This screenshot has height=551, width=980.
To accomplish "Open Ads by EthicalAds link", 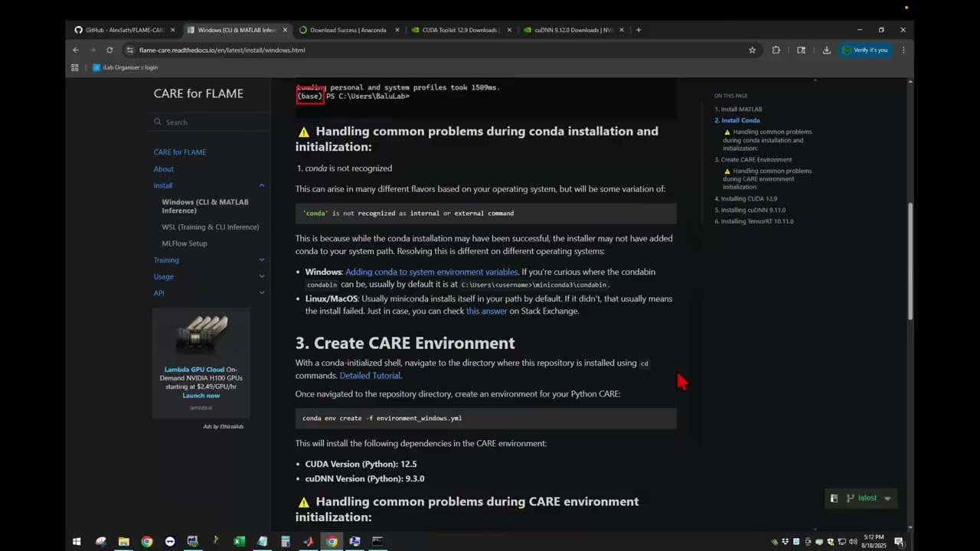I will pyautogui.click(x=224, y=426).
